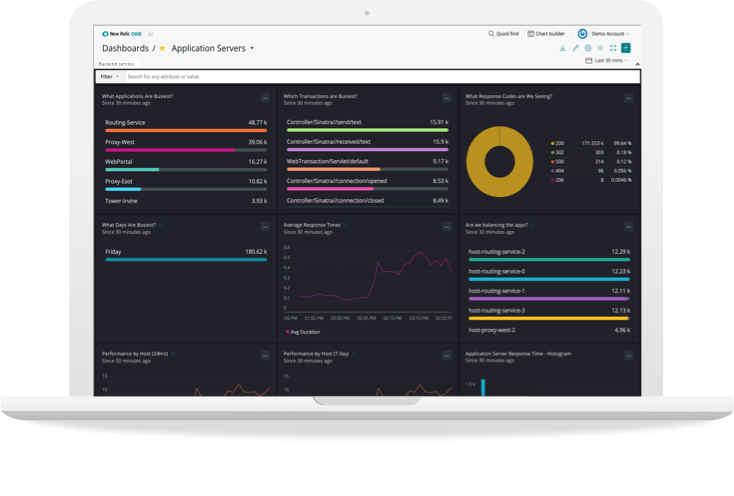Viewport: 734px width, 496px height.
Task: Toggle Avg Duration legend in response chart
Action: (x=304, y=330)
